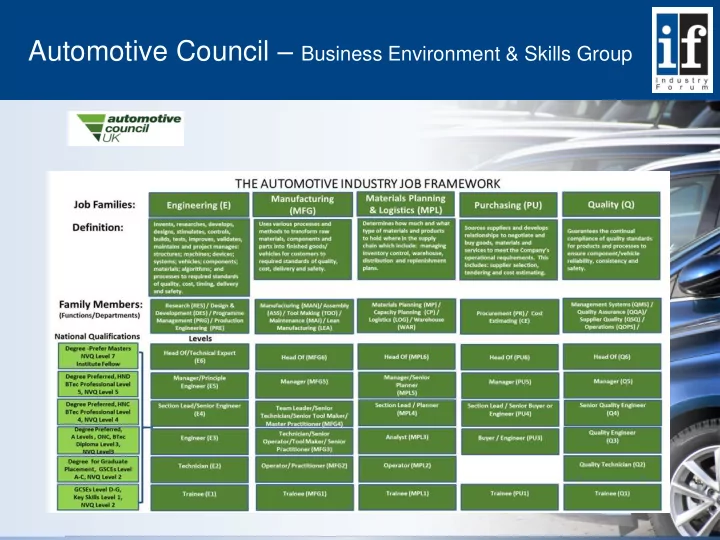The width and height of the screenshot is (720, 540).
Task: Click the Industry Forum 'if' logo
Action: 682,50
